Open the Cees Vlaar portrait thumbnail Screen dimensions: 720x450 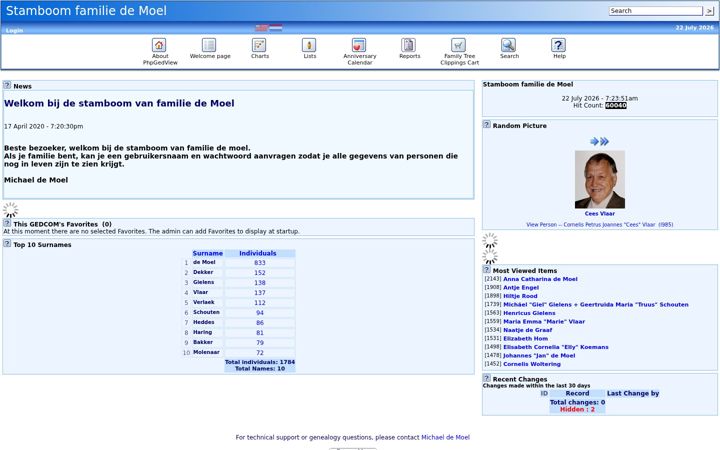600,180
